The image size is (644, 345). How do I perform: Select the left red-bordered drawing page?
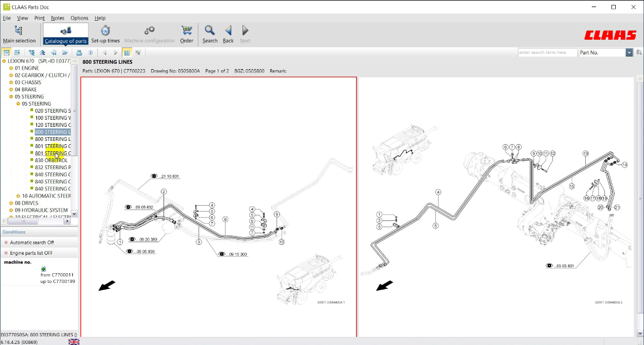tap(218, 207)
